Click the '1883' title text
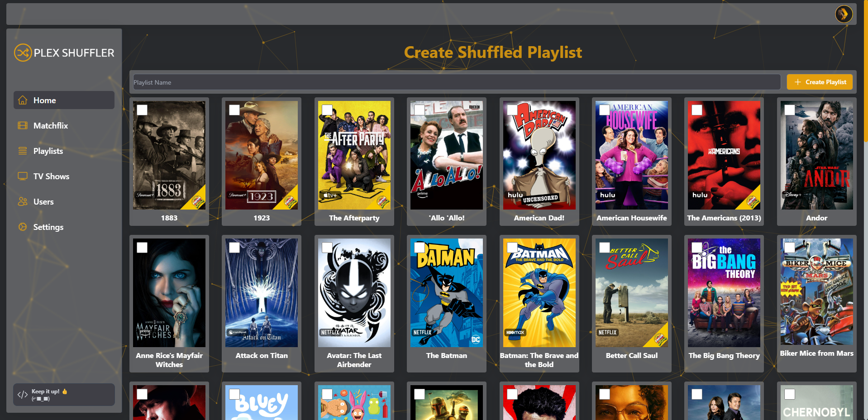Image resolution: width=868 pixels, height=420 pixels. [169, 218]
